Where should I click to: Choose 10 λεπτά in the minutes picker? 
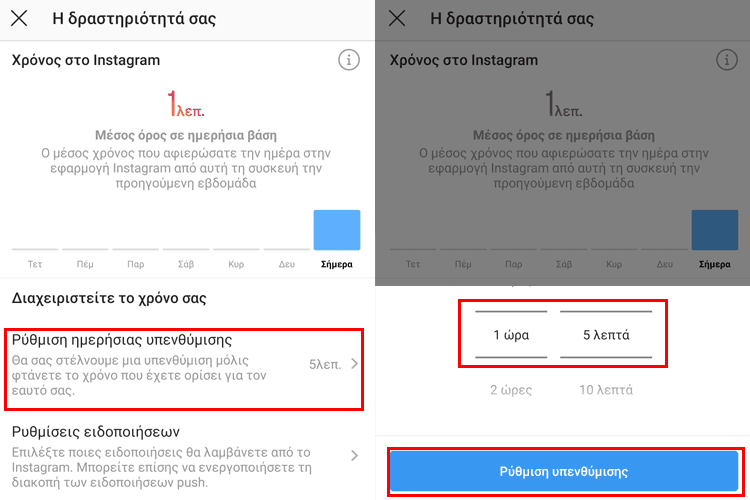(x=606, y=390)
